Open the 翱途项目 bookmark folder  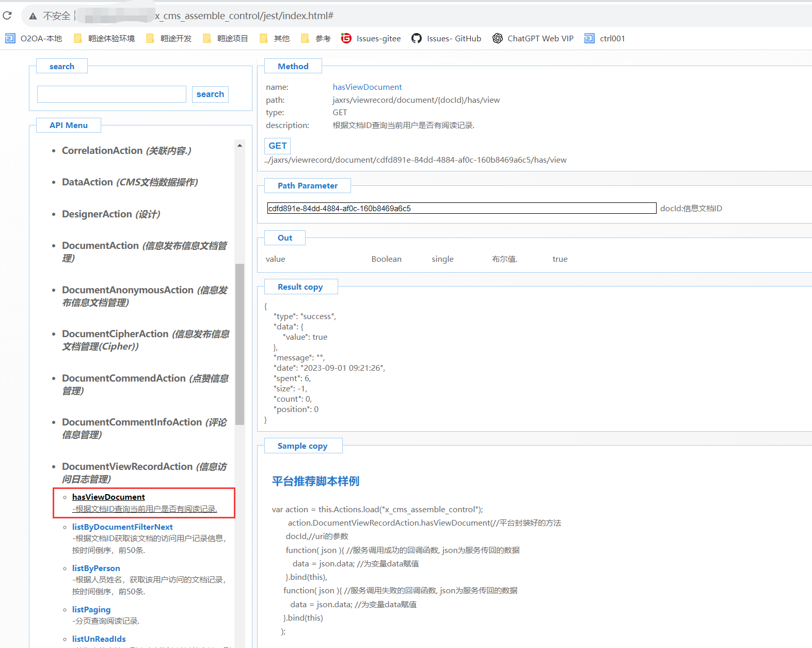click(x=226, y=38)
